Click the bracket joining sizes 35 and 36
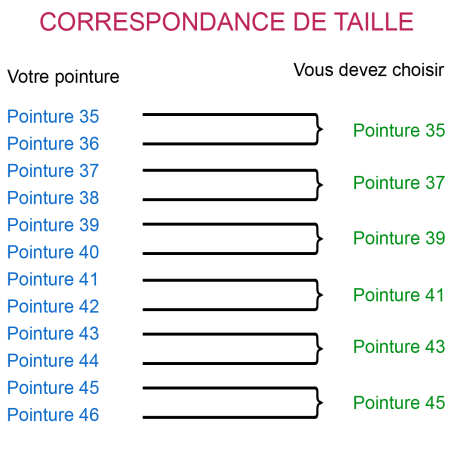This screenshot has width=452, height=452. (x=233, y=129)
